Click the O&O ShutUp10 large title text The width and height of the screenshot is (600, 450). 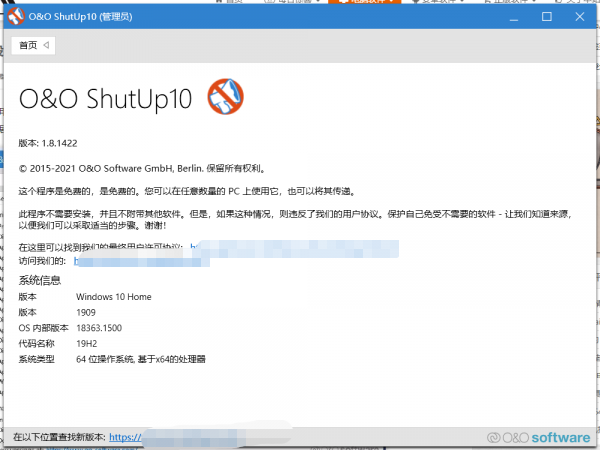pos(105,98)
